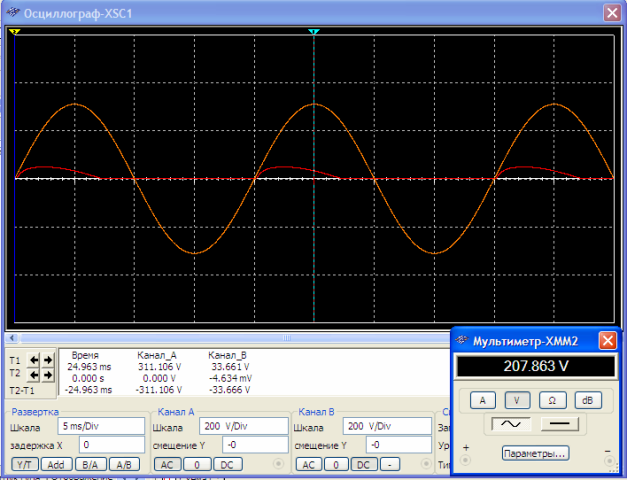Close the Мультиметр-XMM2 window

pyautogui.click(x=607, y=341)
